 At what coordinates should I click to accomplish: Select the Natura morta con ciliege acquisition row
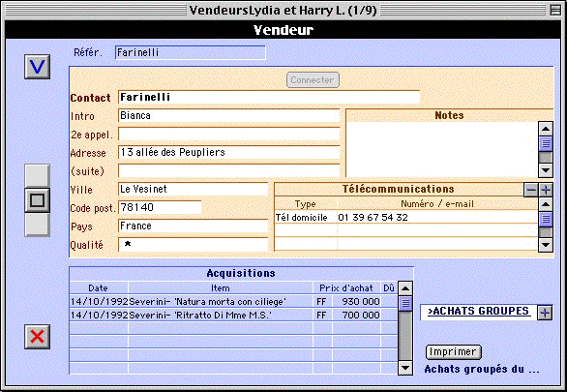click(x=233, y=302)
